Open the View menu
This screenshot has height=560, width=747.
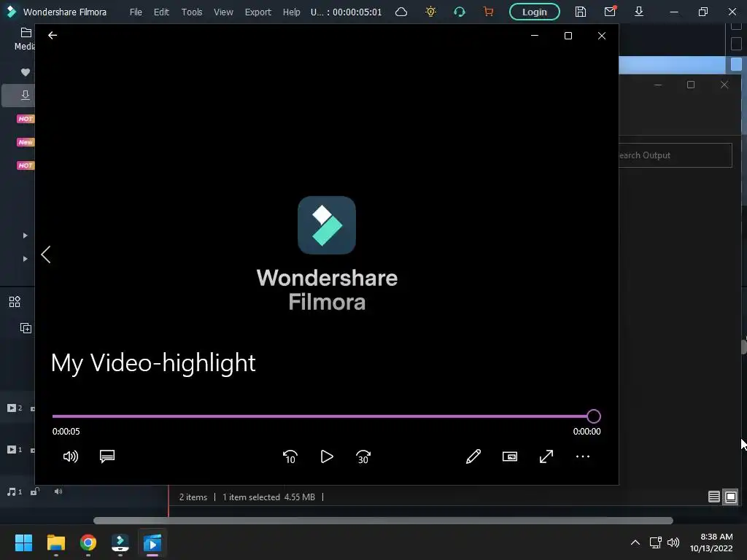(x=223, y=12)
